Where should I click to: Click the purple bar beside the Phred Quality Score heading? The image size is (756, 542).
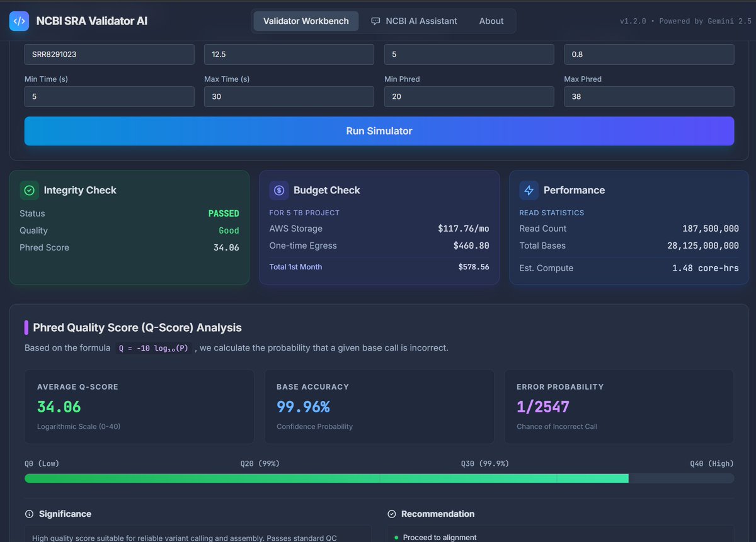[x=26, y=327]
